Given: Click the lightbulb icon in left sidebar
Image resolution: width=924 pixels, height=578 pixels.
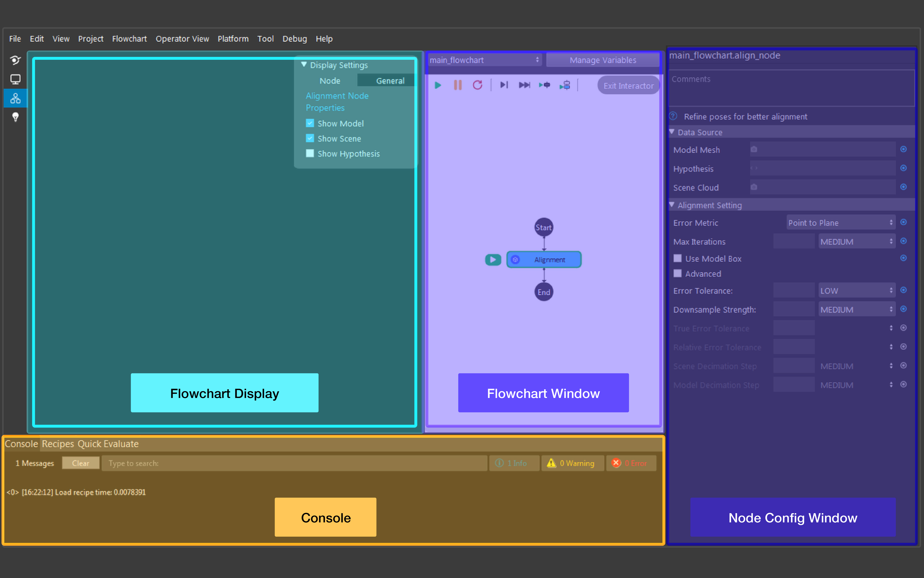Looking at the screenshot, I should 15,117.
